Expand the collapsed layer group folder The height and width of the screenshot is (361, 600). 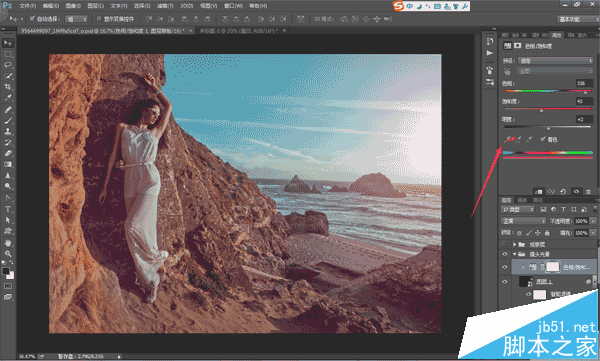pyautogui.click(x=515, y=244)
